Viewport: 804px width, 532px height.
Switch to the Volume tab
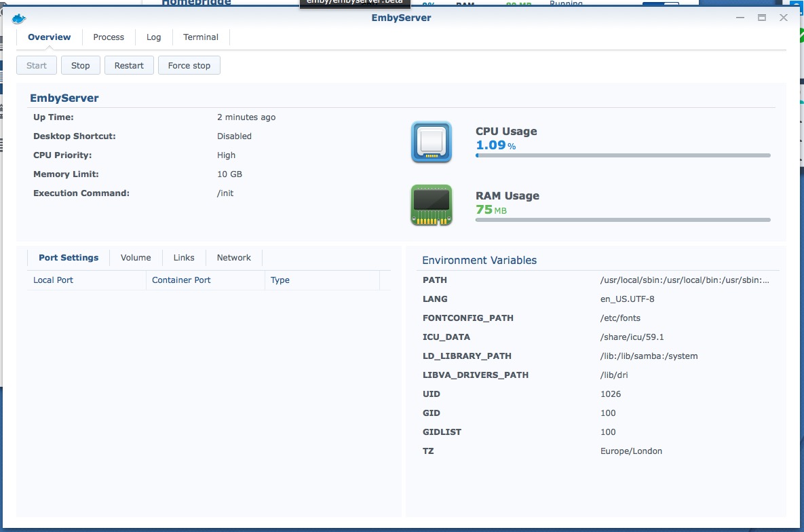136,257
